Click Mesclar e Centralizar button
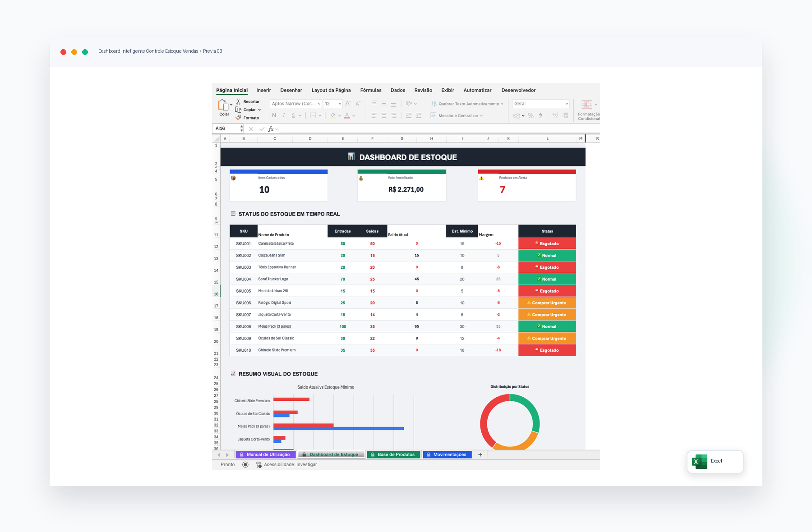The width and height of the screenshot is (812, 532). pos(454,115)
